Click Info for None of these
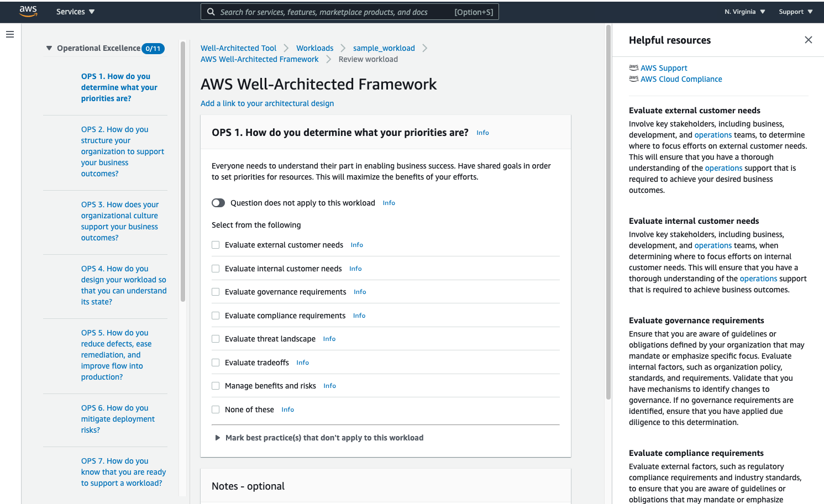The image size is (824, 504). (287, 410)
